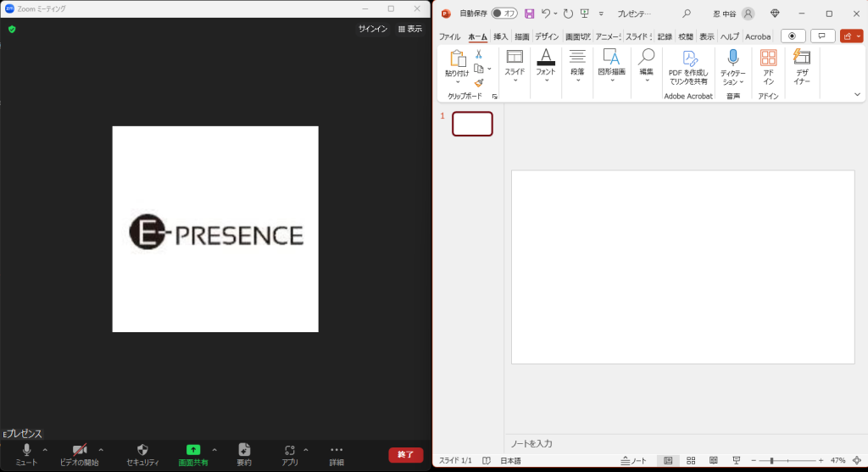Start video in the Zoom toolbar
Screen dimensions: 868x472
click(79, 455)
